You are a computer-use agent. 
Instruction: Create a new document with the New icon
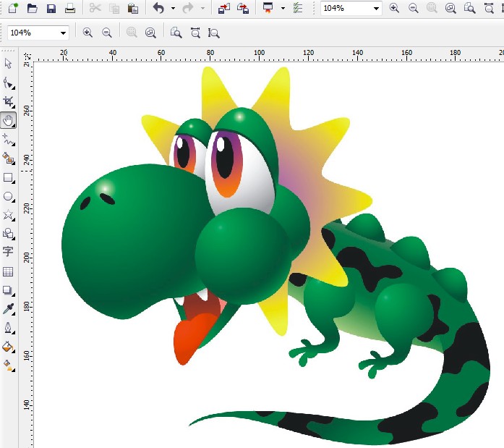(13, 8)
